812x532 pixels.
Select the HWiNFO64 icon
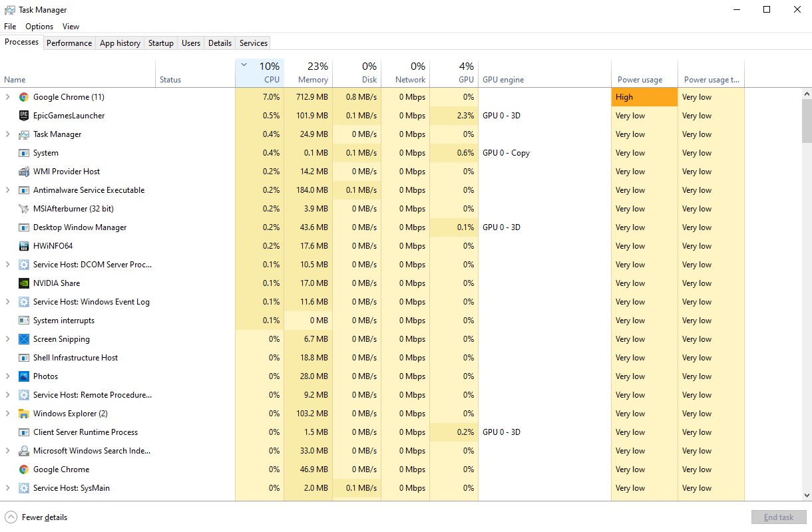pos(24,246)
